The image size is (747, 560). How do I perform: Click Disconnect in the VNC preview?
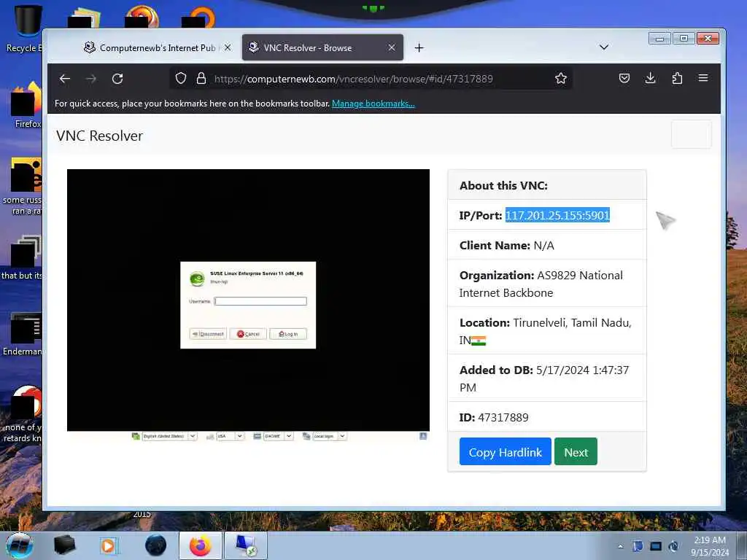208,334
